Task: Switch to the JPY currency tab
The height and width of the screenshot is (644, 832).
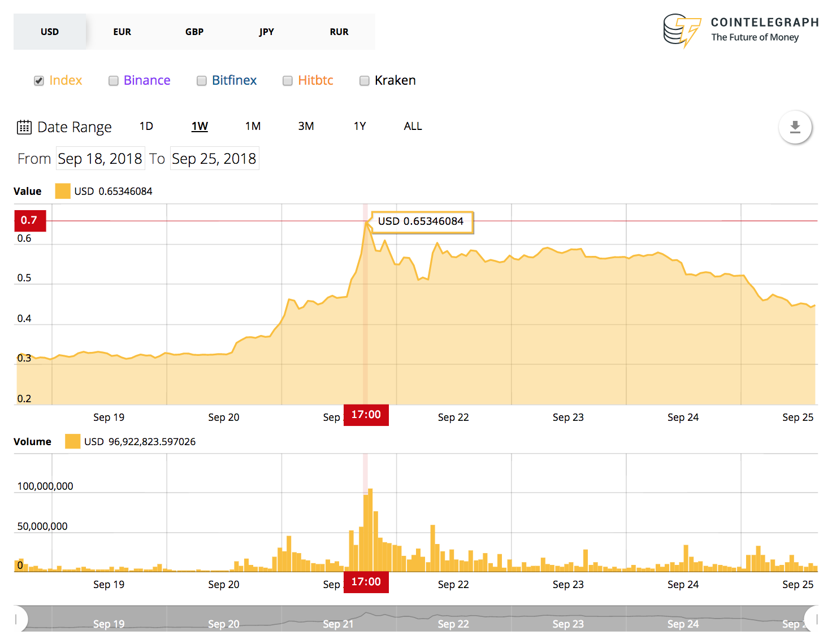Action: (267, 32)
